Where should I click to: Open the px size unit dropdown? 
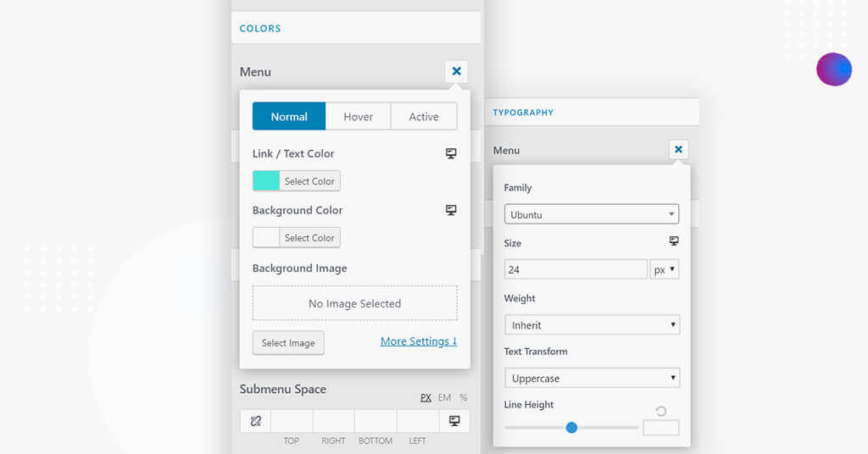pos(665,269)
